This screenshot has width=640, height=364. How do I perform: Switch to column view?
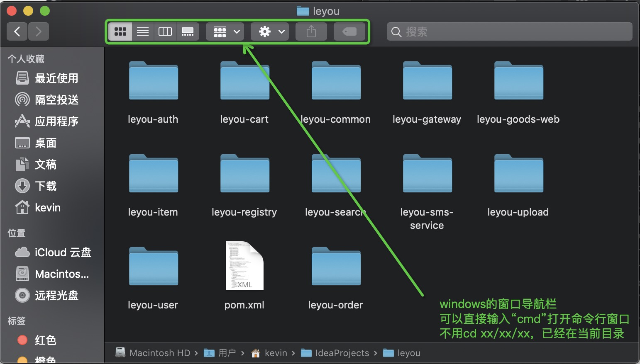coord(165,32)
